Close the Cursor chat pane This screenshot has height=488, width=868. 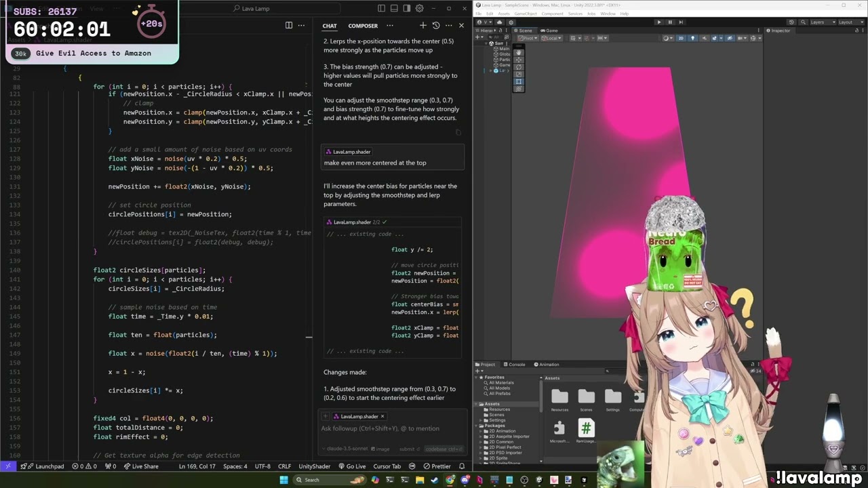[461, 26]
